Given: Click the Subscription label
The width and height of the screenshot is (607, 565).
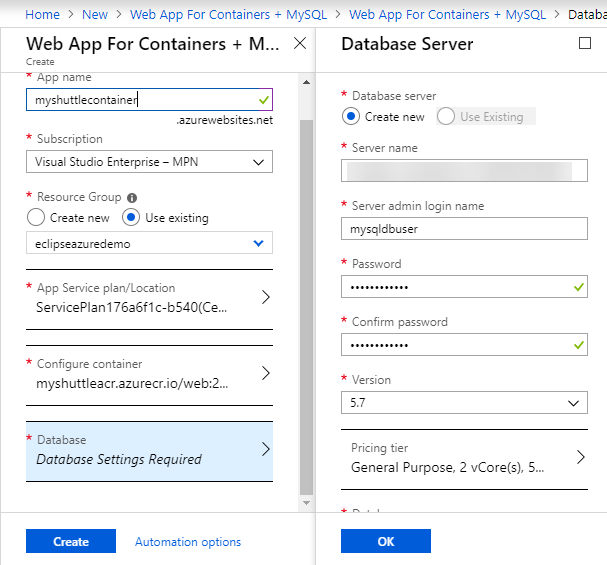Looking at the screenshot, I should (70, 139).
